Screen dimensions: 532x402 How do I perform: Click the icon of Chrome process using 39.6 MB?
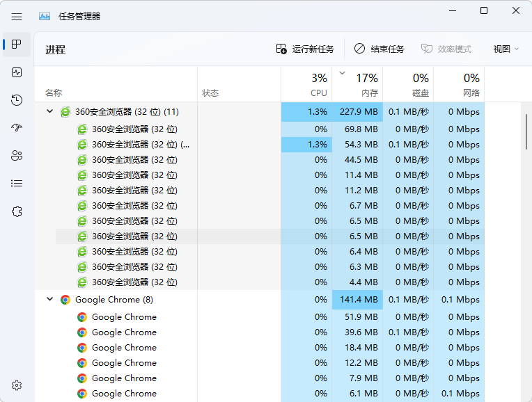81,332
